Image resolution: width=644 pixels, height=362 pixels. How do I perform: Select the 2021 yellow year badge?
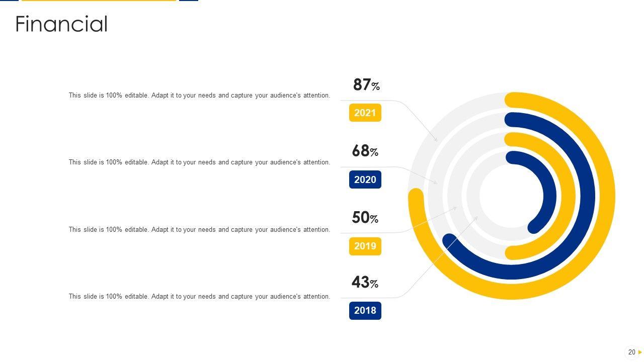365,113
